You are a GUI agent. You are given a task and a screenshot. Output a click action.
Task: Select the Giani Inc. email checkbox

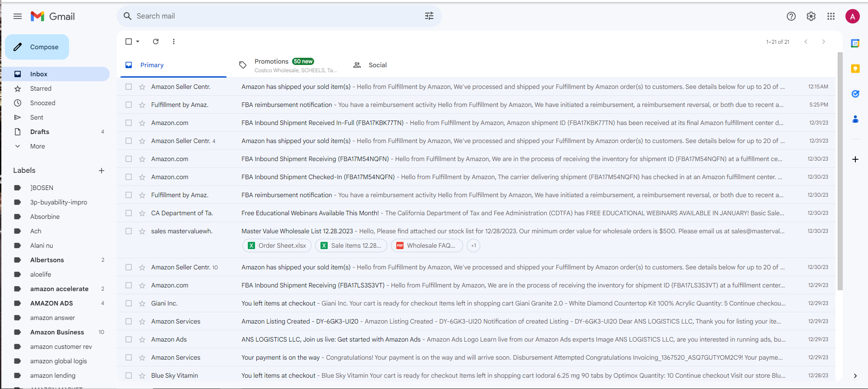pyautogui.click(x=129, y=303)
